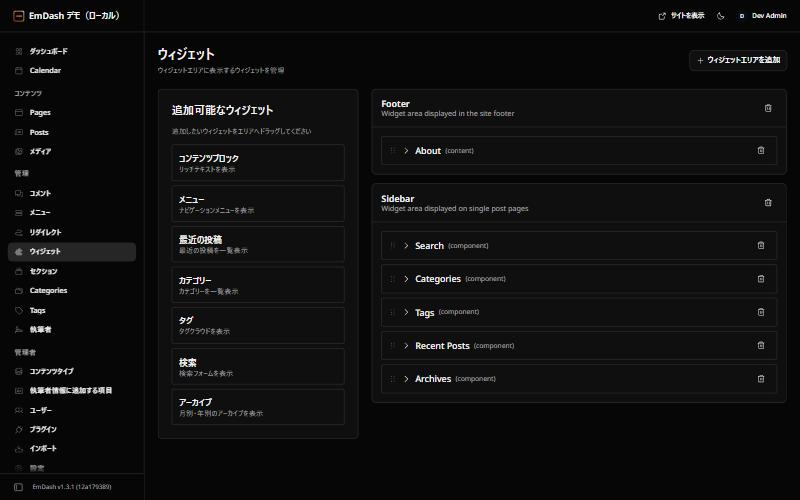
Task: Delete the About widget
Action: coord(761,151)
